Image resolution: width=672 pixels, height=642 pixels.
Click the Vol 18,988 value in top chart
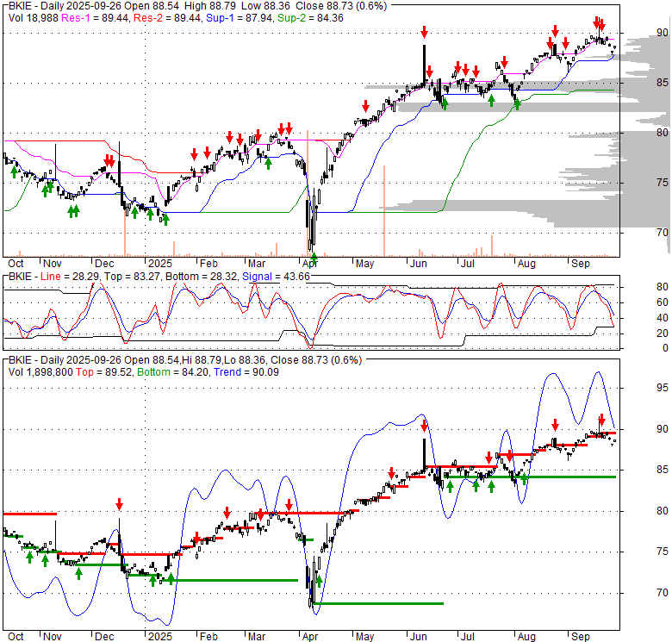coord(34,18)
